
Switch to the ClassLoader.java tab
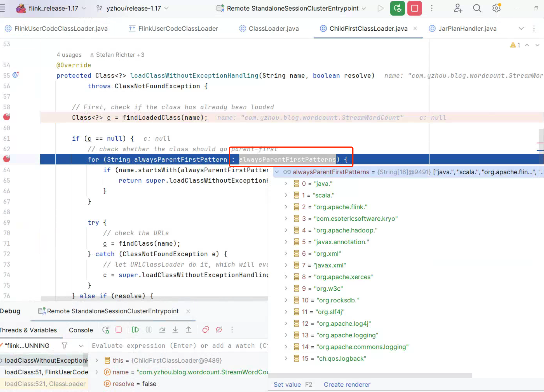point(269,29)
